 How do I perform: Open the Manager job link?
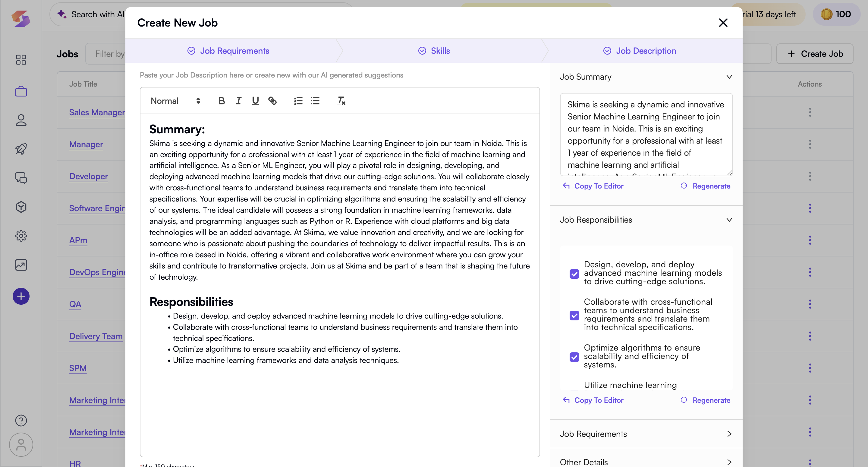[86, 144]
